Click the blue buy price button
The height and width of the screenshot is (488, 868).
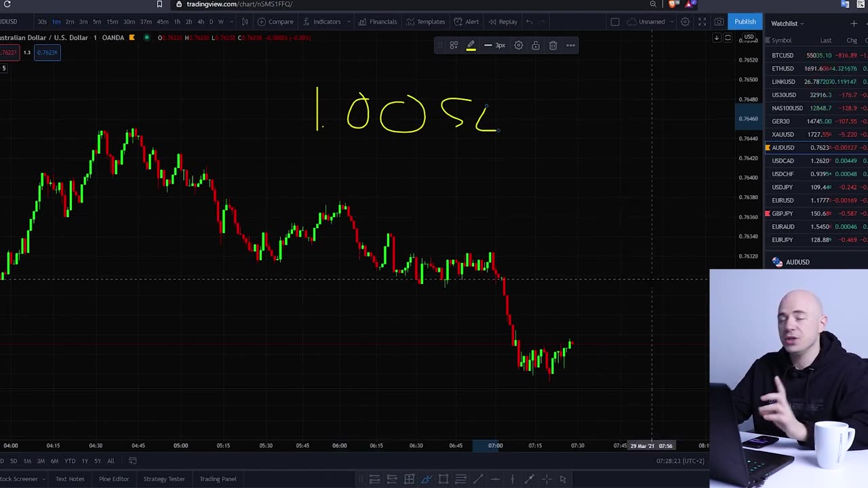tap(47, 52)
